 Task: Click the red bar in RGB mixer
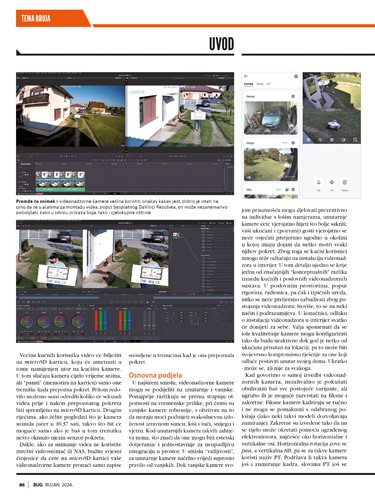pyautogui.click(x=97, y=321)
